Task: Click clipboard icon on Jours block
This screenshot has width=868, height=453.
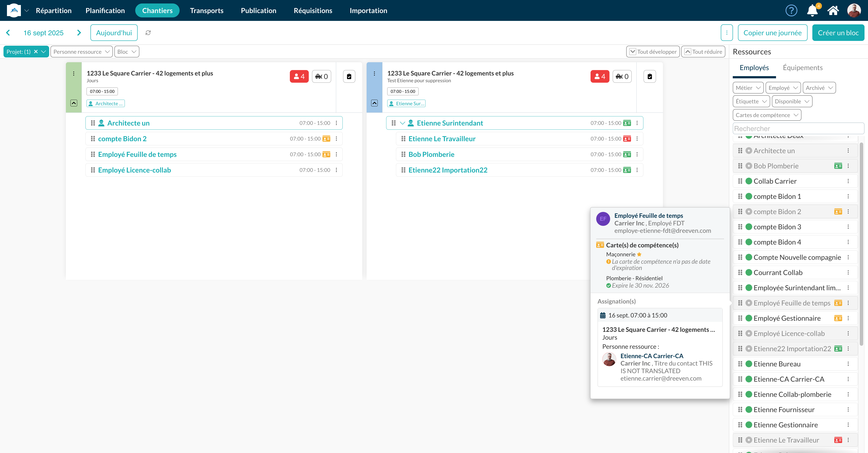Action: point(349,77)
